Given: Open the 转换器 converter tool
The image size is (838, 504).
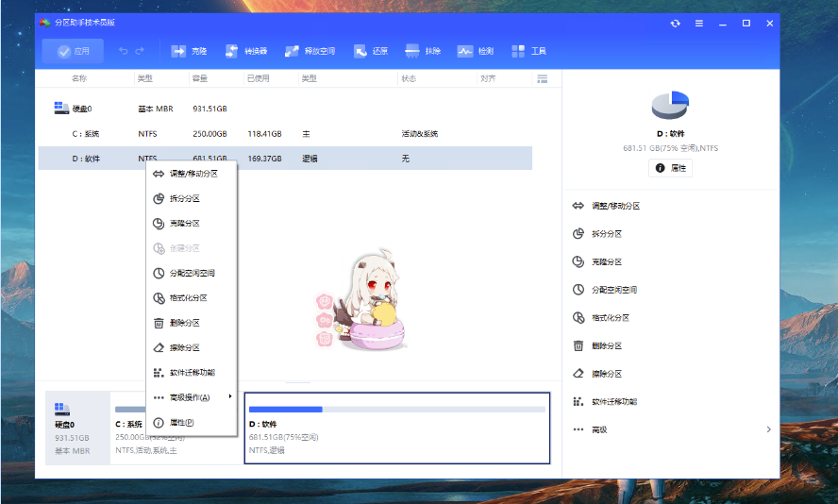Looking at the screenshot, I should (x=246, y=51).
